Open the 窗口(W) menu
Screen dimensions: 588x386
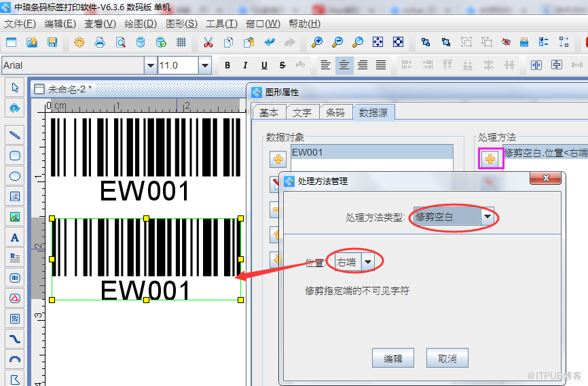[x=263, y=24]
